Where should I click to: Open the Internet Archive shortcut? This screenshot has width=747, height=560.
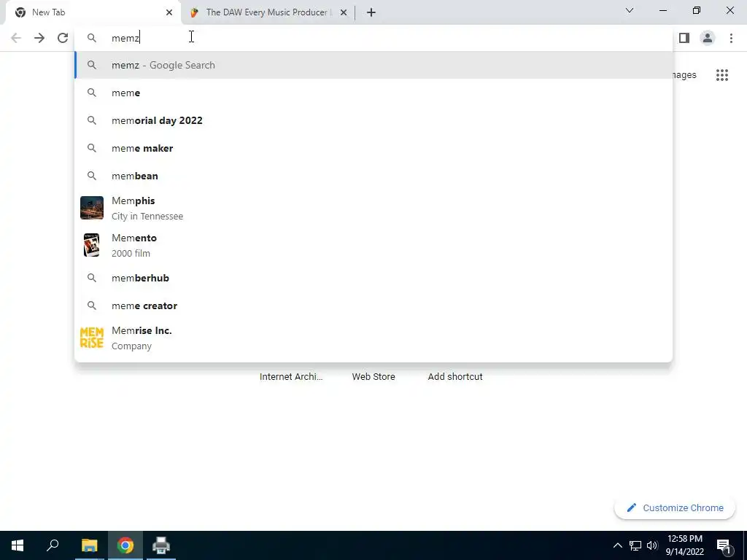click(291, 377)
